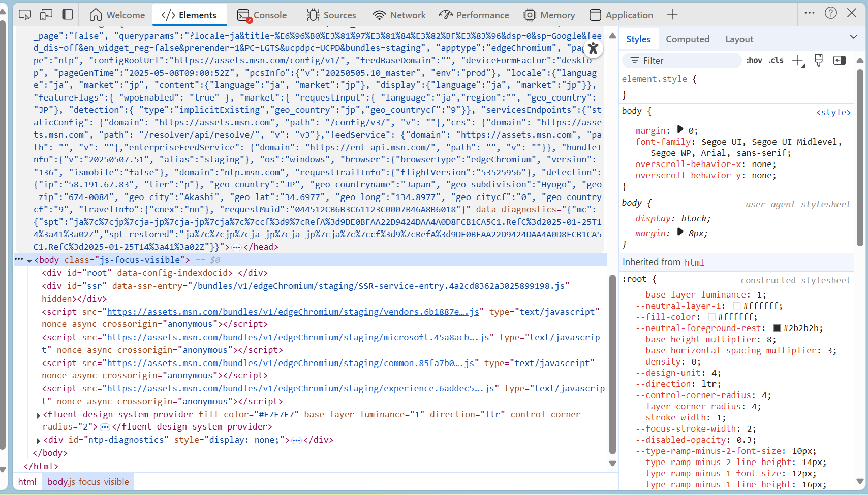
Task: Expand ellipsis in ntp-diagnostics div
Action: click(x=297, y=441)
